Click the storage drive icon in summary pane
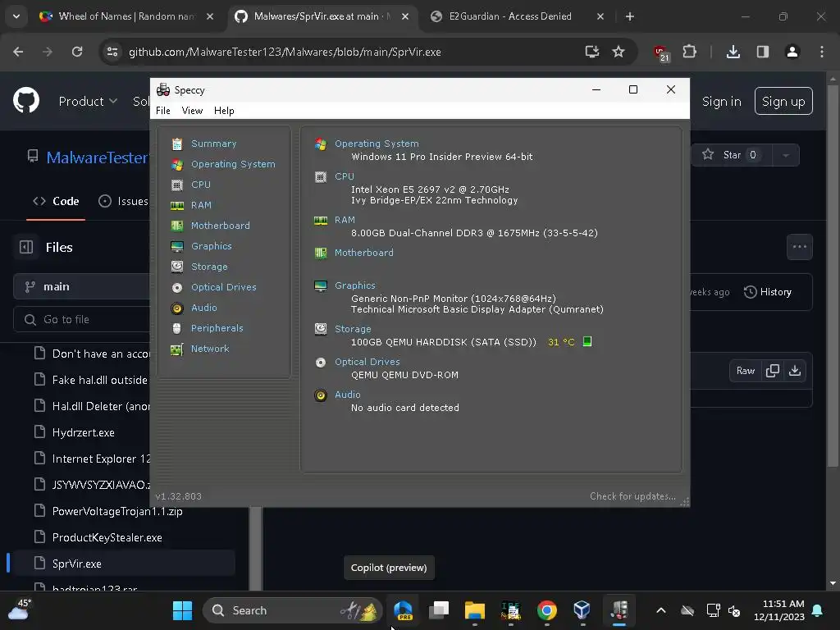 pos(321,329)
